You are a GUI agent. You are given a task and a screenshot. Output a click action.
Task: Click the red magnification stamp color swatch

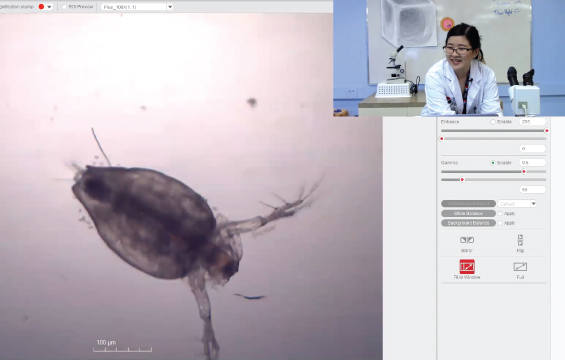[x=41, y=7]
